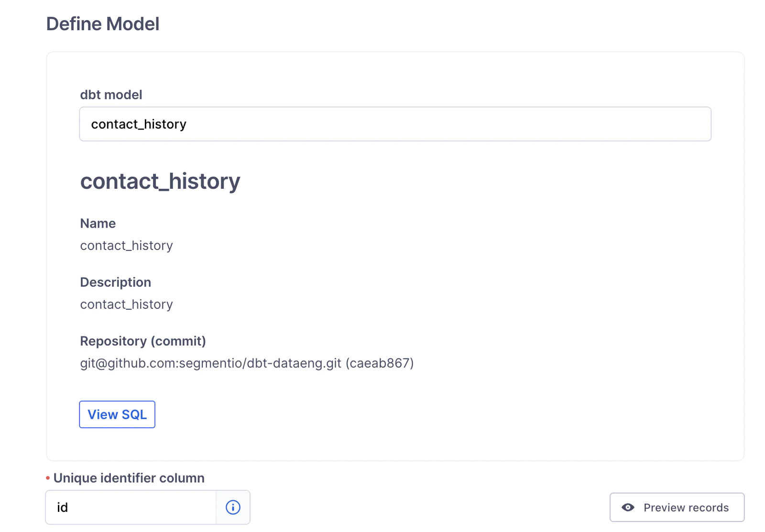Viewport: 765px width, 532px height.
Task: Click the contact_history text inside dbt model field
Action: (x=139, y=124)
